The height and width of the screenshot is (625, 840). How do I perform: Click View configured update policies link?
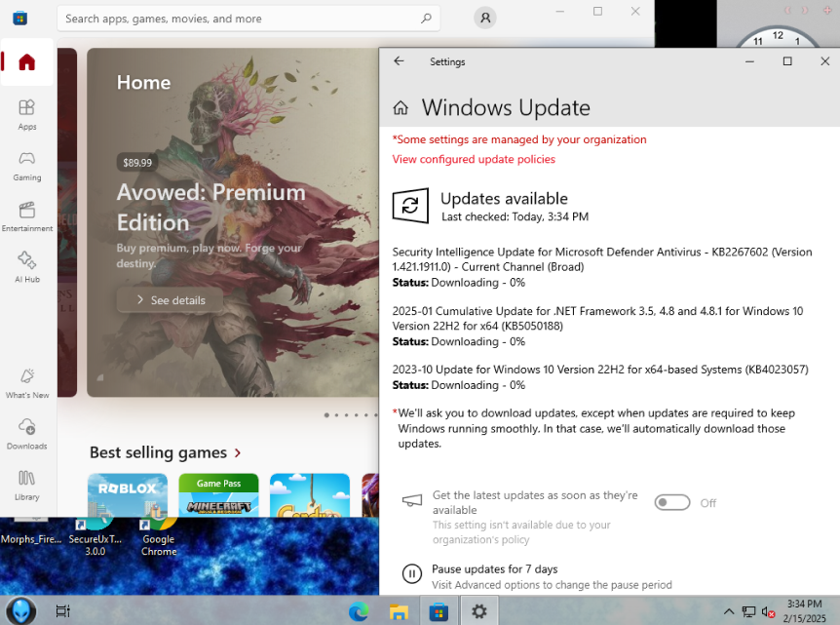tap(474, 159)
